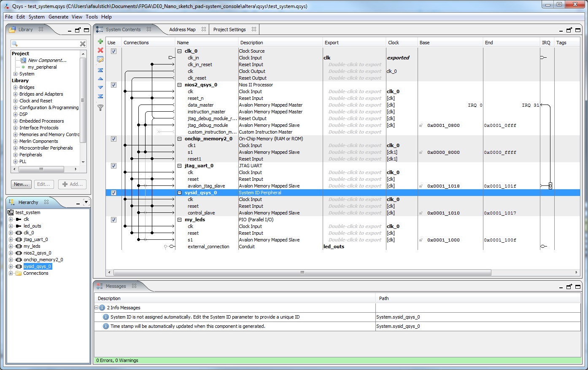This screenshot has height=370, width=588.
Task: Collapse the my_leds component rows
Action: coord(179,220)
